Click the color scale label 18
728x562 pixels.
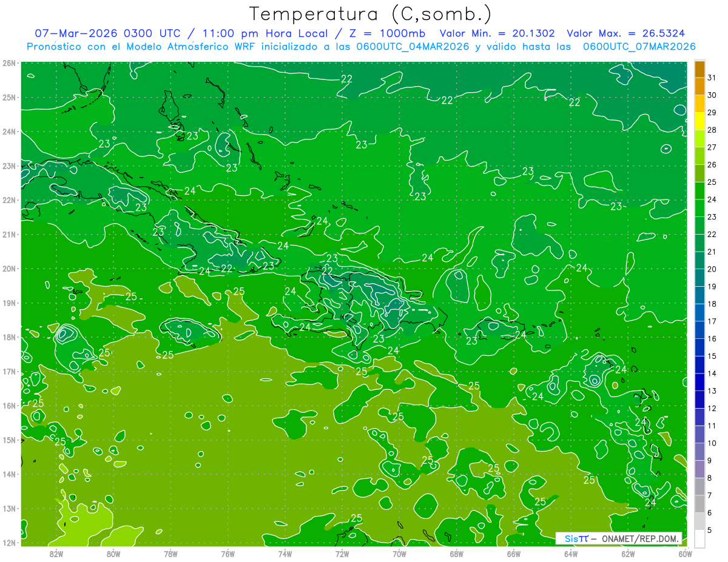(712, 304)
